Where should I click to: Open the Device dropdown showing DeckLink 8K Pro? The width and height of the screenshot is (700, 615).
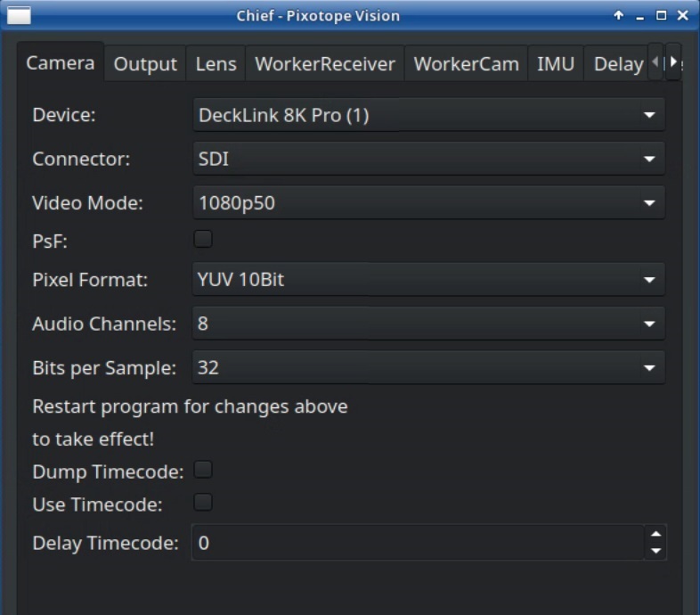tap(428, 115)
